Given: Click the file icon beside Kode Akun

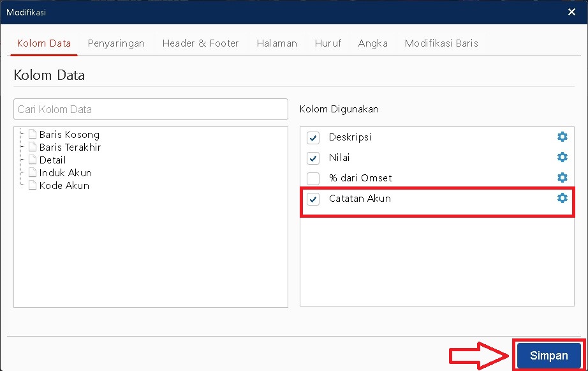Looking at the screenshot, I should coord(33,186).
